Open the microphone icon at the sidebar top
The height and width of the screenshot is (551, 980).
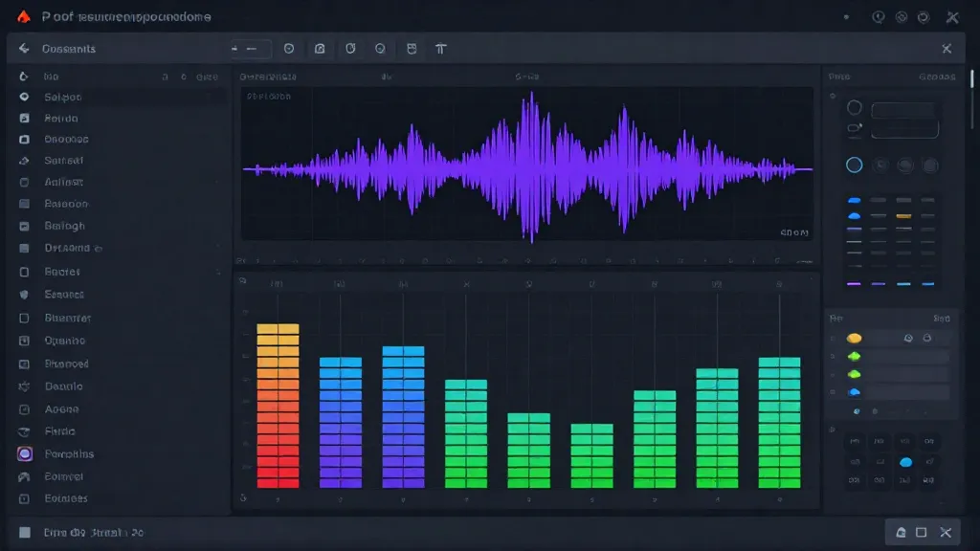point(24,77)
